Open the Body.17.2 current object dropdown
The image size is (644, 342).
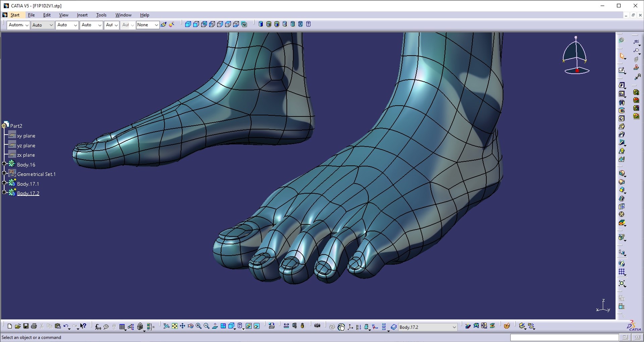[x=428, y=327]
